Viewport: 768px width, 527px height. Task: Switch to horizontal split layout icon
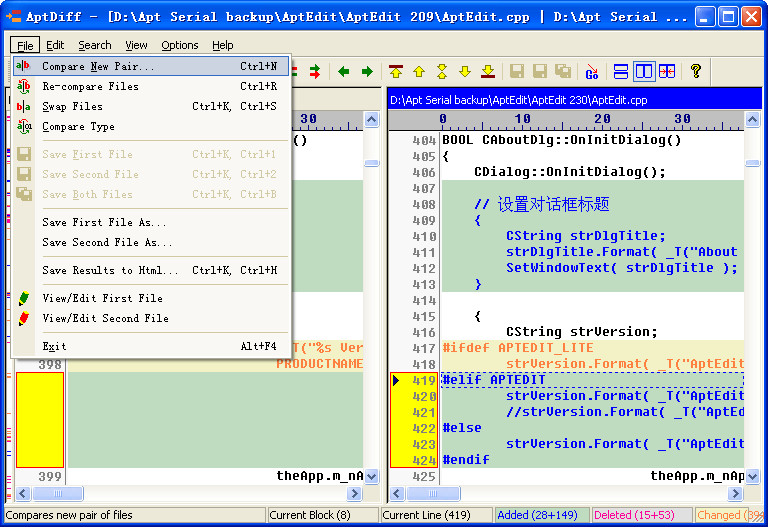point(621,72)
